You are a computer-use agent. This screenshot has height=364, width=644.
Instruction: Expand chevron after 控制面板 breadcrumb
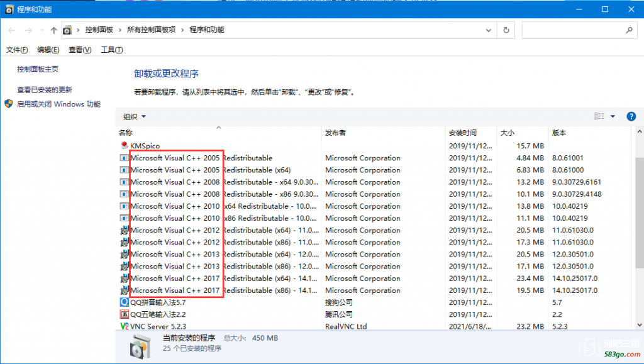pyautogui.click(x=120, y=30)
